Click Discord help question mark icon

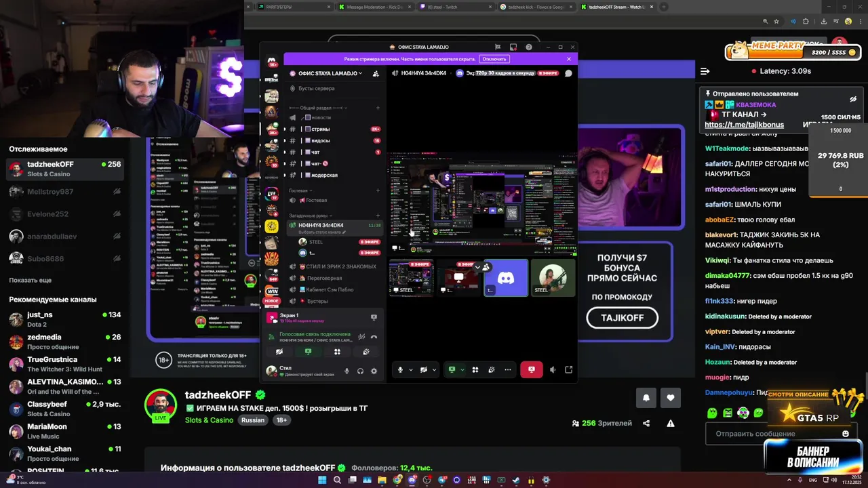tap(529, 47)
